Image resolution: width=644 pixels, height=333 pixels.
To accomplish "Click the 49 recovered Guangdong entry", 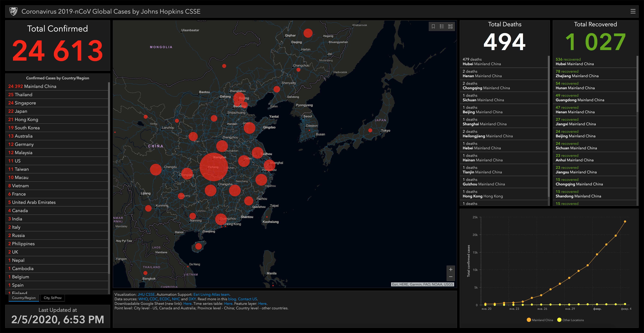I will pyautogui.click(x=595, y=97).
